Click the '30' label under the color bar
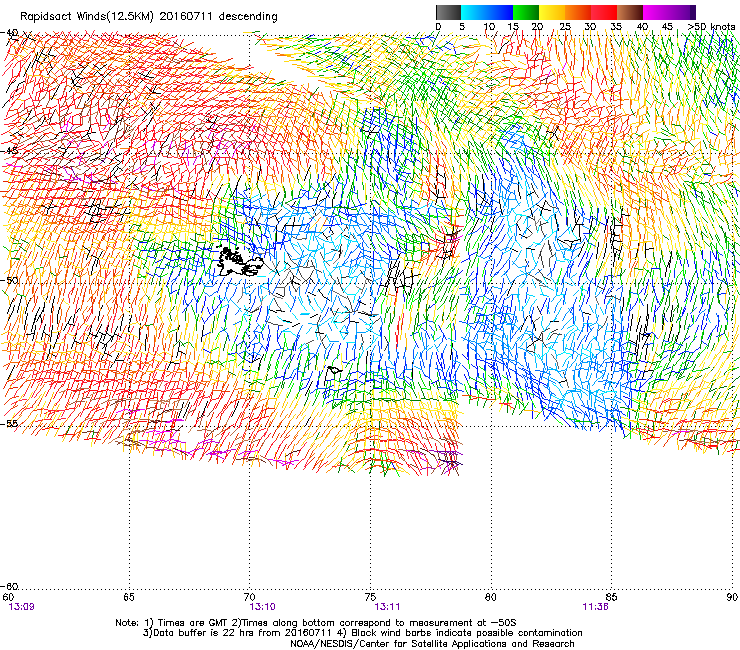 (x=590, y=27)
